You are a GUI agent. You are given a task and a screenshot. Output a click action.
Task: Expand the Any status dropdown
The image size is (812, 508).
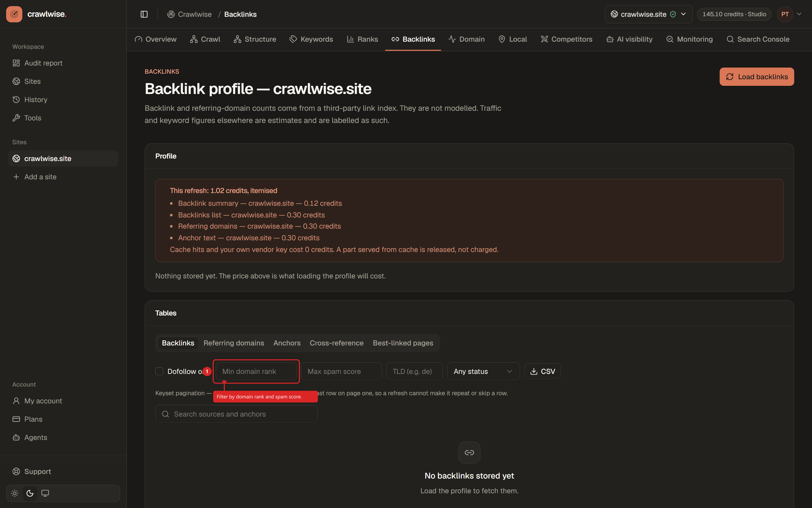pyautogui.click(x=483, y=371)
